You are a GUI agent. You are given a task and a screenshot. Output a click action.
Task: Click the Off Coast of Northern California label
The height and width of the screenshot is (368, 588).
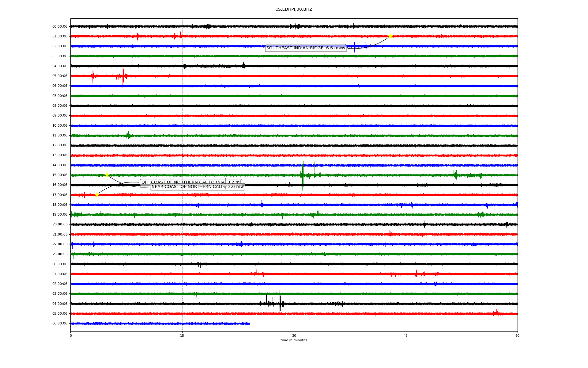(x=184, y=182)
